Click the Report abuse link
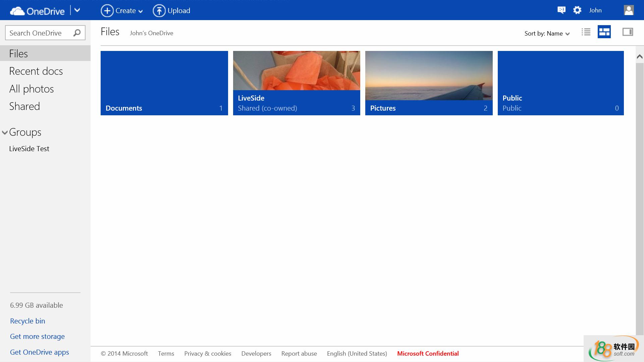The image size is (644, 362). coord(299,354)
